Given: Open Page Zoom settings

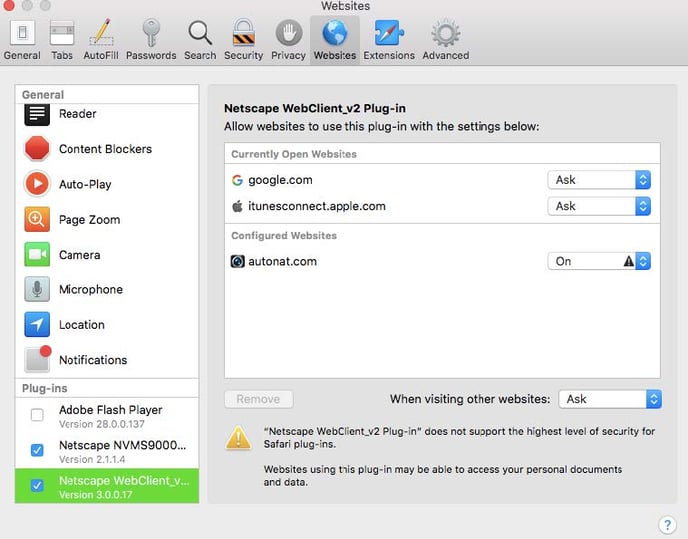Looking at the screenshot, I should click(88, 220).
